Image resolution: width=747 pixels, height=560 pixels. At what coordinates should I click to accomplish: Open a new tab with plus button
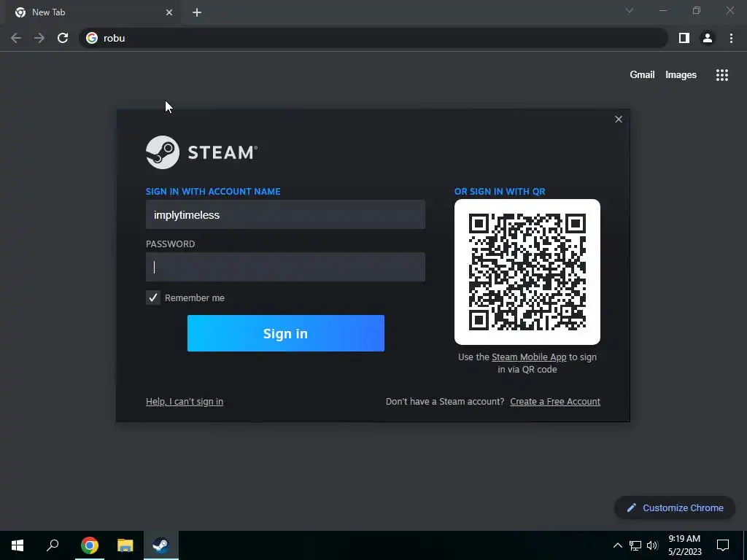[197, 12]
